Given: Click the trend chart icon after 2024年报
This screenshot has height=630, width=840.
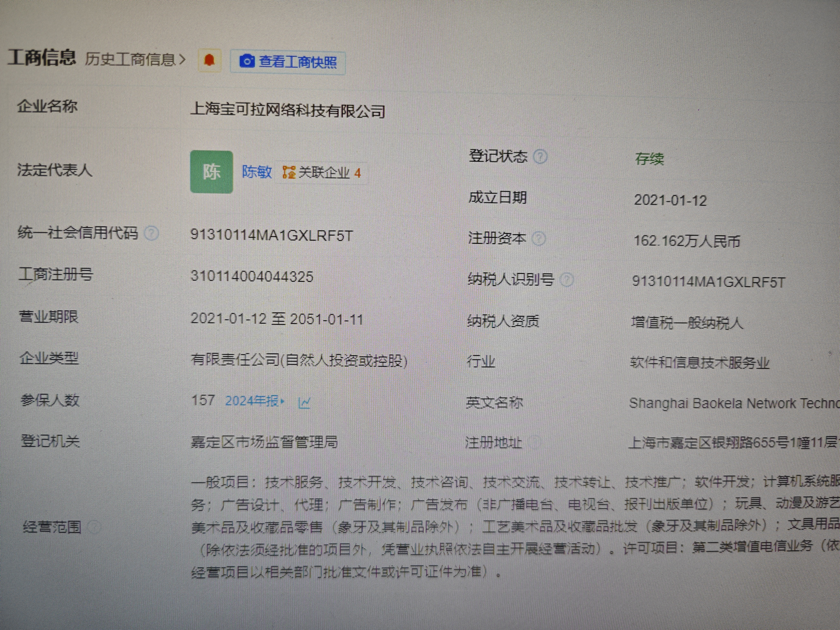Looking at the screenshot, I should [x=305, y=402].
